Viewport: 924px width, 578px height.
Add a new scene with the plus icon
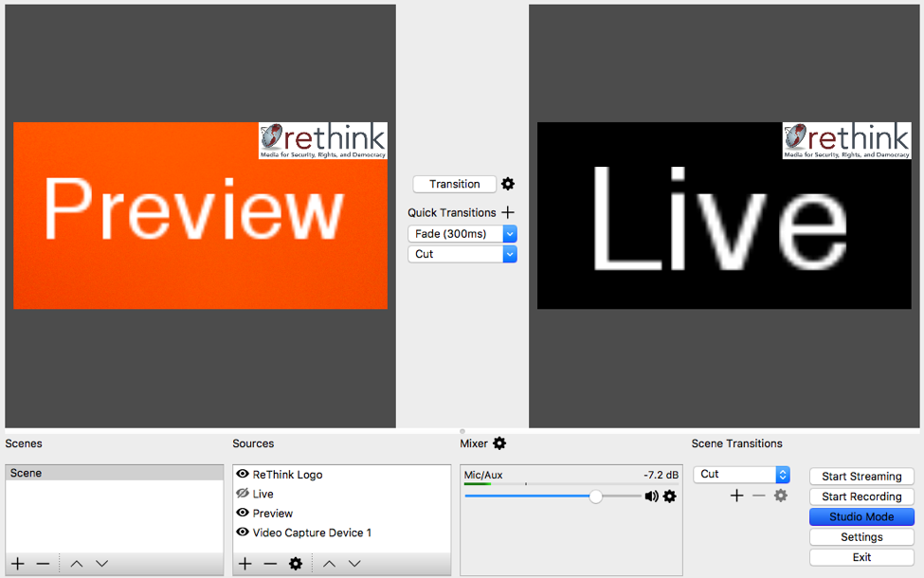click(17, 563)
